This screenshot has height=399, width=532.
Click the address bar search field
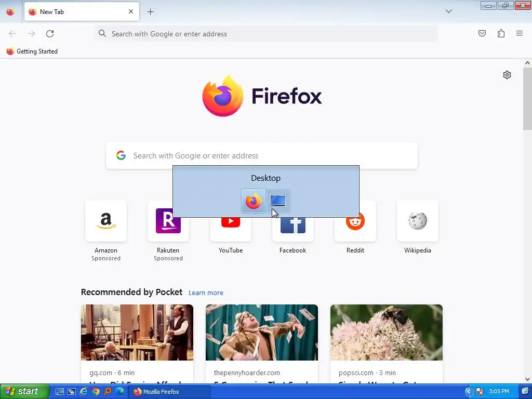click(267, 34)
